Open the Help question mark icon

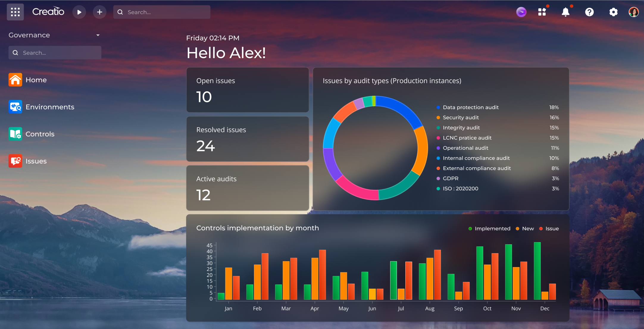click(589, 12)
